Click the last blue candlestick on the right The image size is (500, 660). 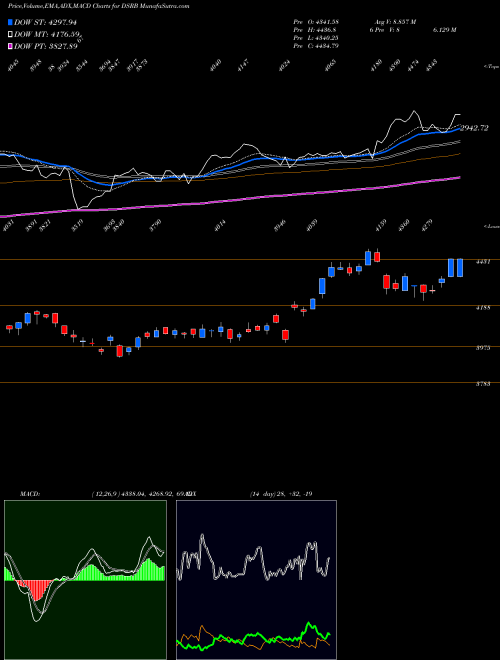click(460, 268)
